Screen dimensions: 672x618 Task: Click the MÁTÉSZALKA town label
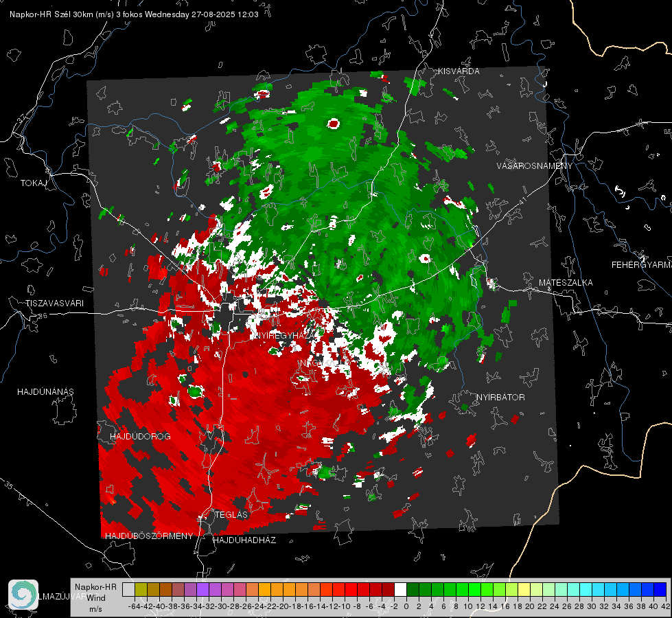566,282
